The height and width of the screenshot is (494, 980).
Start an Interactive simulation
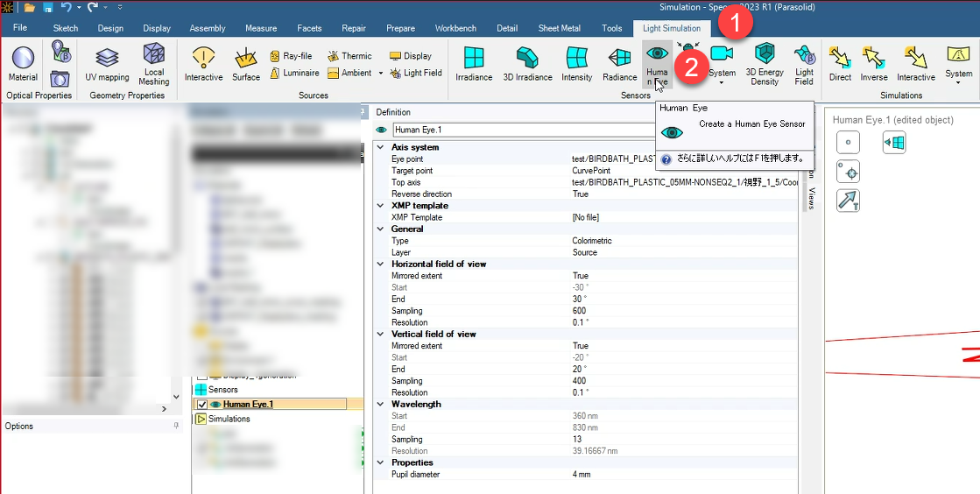(x=915, y=65)
